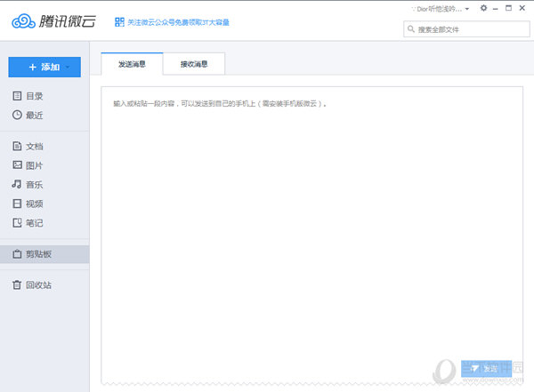The image size is (534, 392).
Task: Click the 最近 clock icon
Action: click(17, 115)
